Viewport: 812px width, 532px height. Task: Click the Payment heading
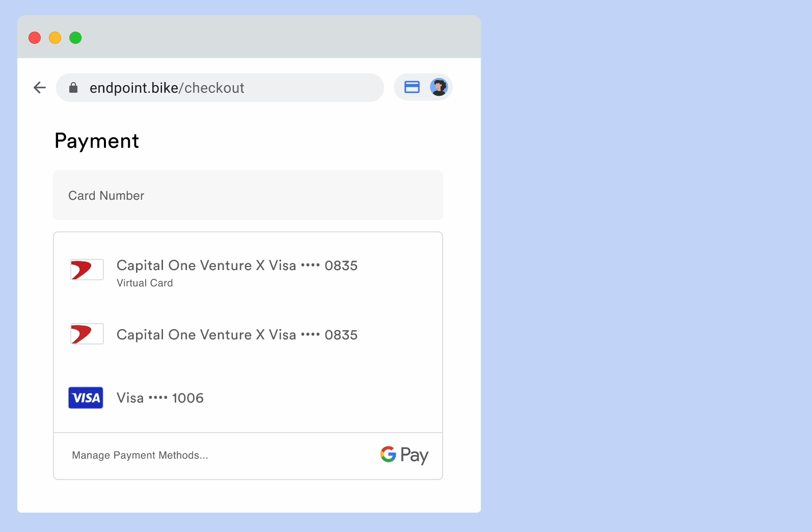click(x=97, y=141)
